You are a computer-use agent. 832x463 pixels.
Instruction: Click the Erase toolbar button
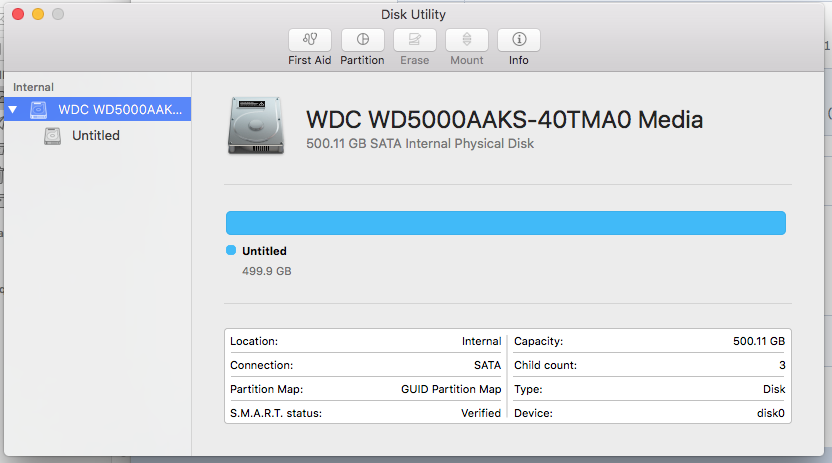coord(415,40)
